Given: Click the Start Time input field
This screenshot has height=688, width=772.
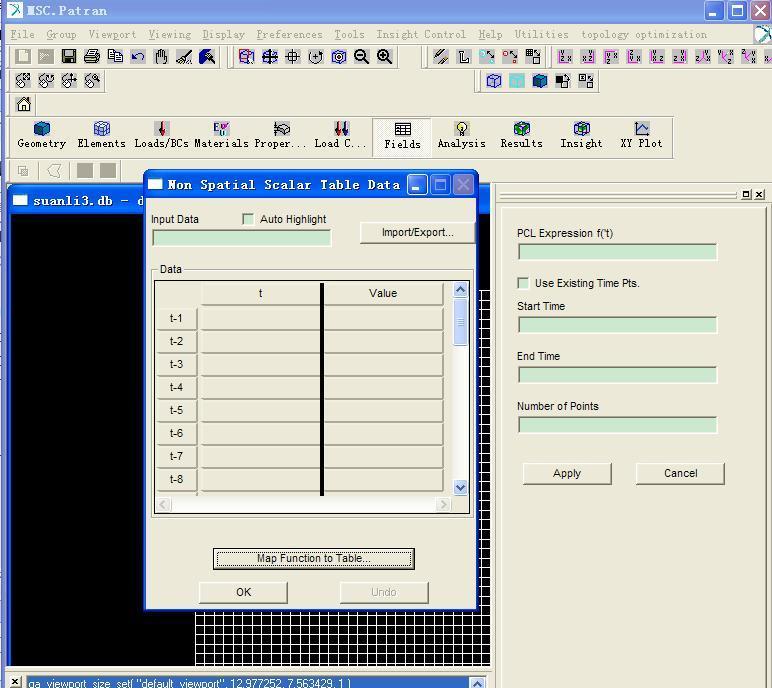Looking at the screenshot, I should click(x=617, y=325).
